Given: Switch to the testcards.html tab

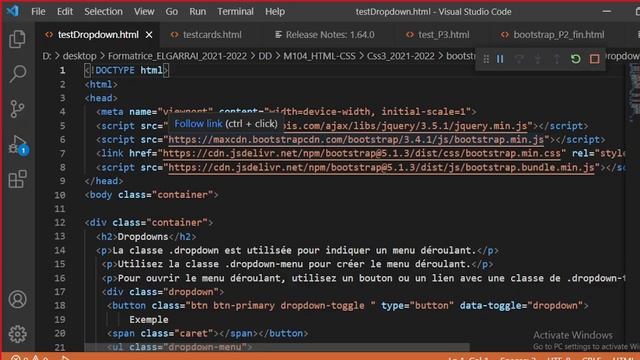Looking at the screenshot, I should 212,35.
